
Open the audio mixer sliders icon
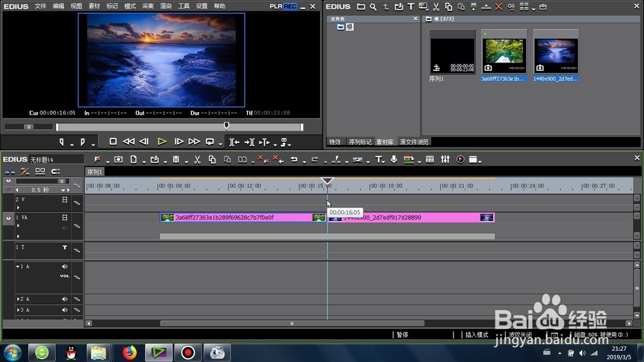[445, 160]
